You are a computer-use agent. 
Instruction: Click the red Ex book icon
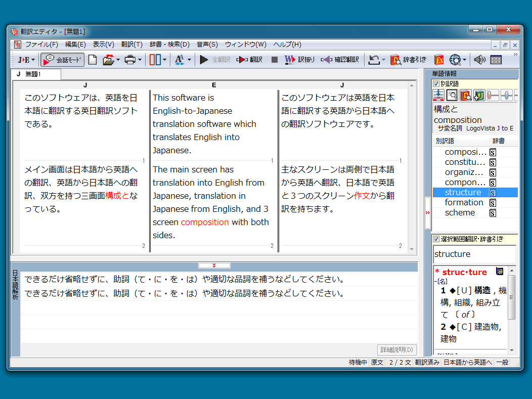point(439,60)
